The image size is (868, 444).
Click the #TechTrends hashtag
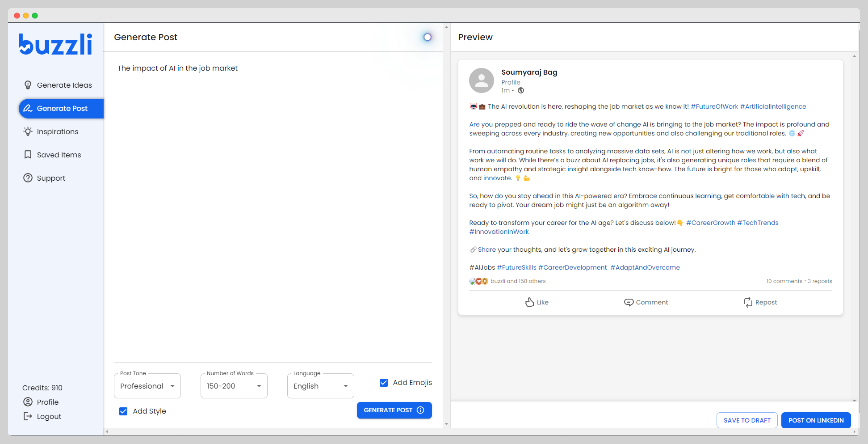758,223
